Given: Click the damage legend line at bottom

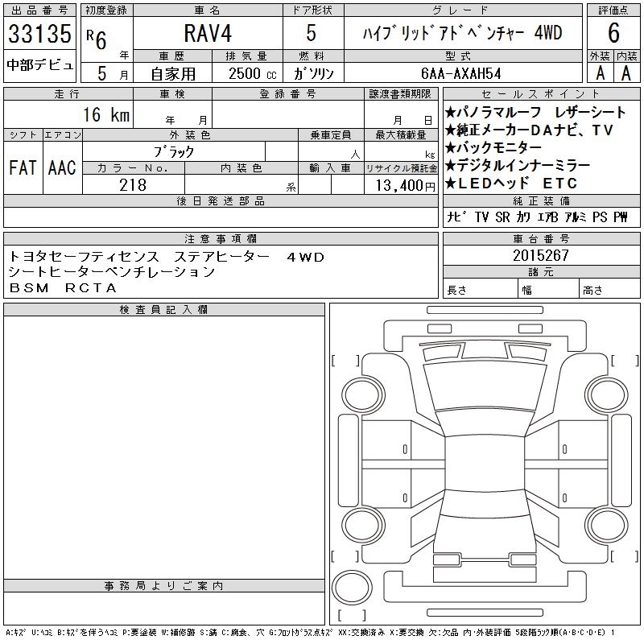Looking at the screenshot, I should 310,633.
